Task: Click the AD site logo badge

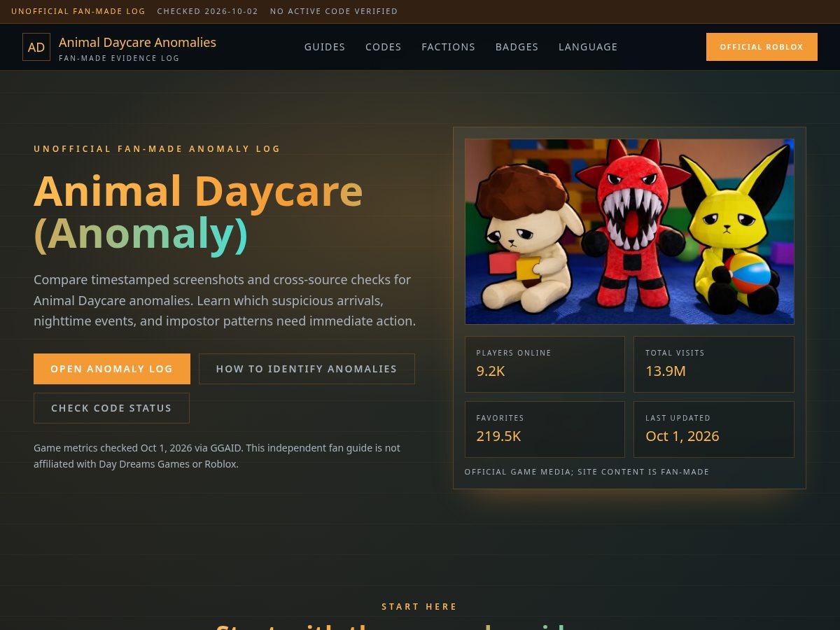Action: (36, 47)
